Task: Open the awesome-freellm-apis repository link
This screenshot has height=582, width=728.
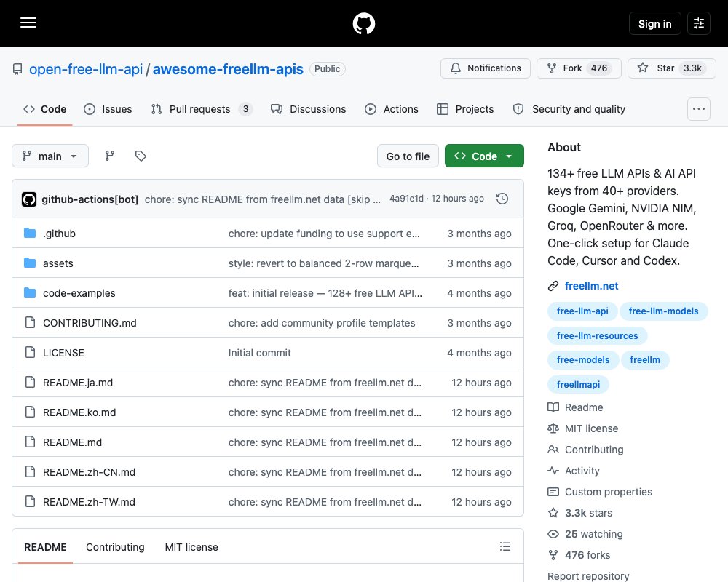Action: (228, 69)
